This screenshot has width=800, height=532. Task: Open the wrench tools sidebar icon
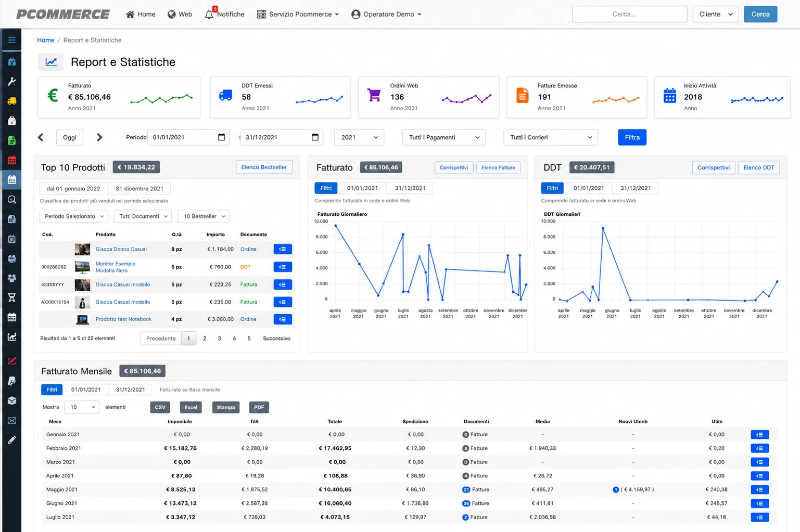pyautogui.click(x=11, y=82)
